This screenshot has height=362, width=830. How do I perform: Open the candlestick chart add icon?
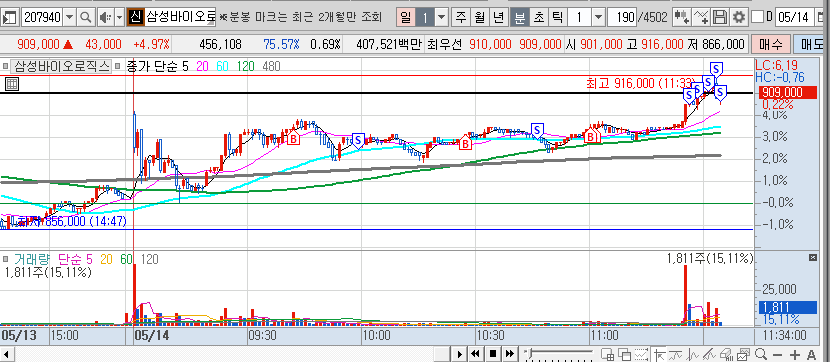click(x=681, y=17)
